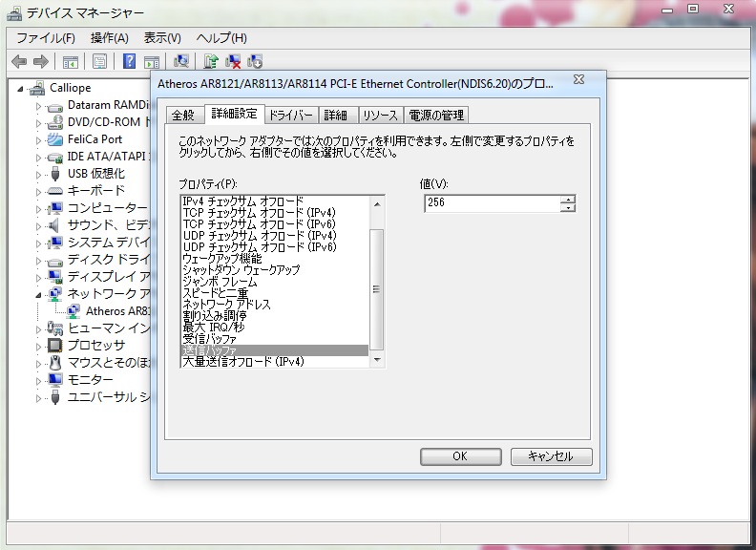This screenshot has width=756, height=550.
Task: Click the uninstall device icon with red X
Action: (x=233, y=61)
